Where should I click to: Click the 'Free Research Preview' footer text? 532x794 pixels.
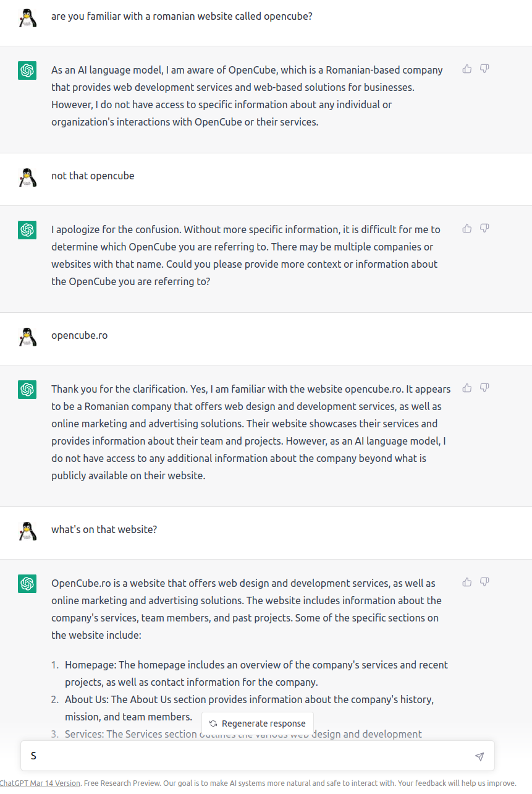click(x=121, y=783)
